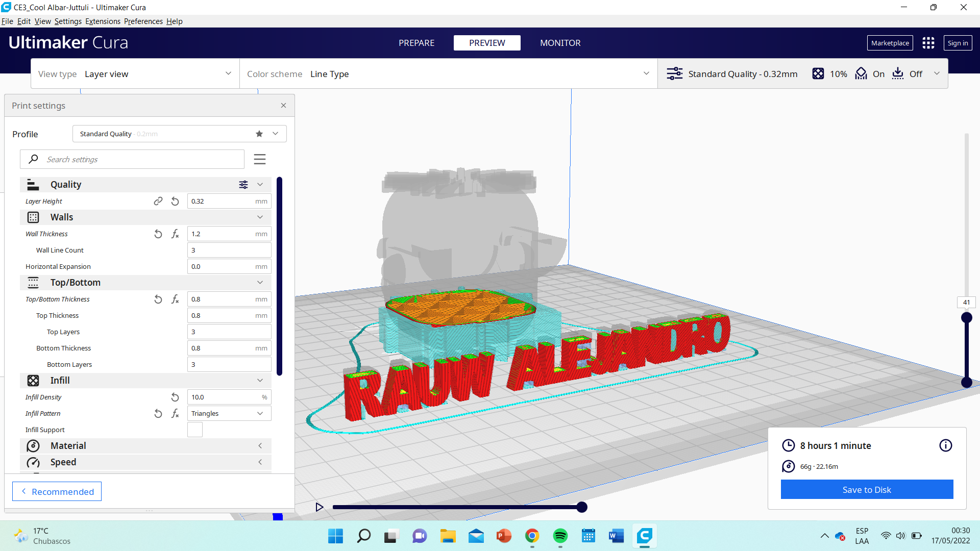Expand the Material section
980x551 pixels.
pos(260,446)
